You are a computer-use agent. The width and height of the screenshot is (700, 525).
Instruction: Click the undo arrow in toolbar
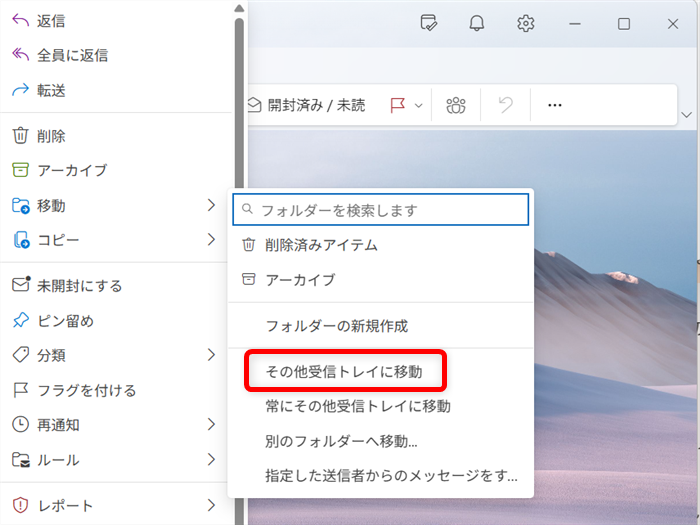(506, 105)
